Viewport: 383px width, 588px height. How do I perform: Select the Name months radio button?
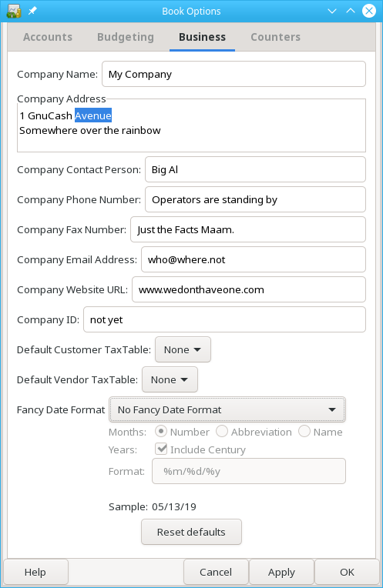[304, 431]
